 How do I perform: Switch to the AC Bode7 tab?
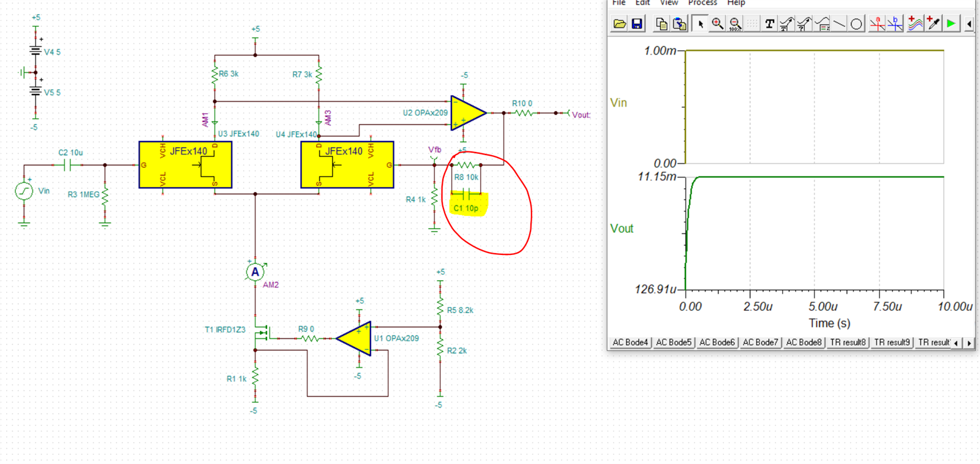click(760, 343)
